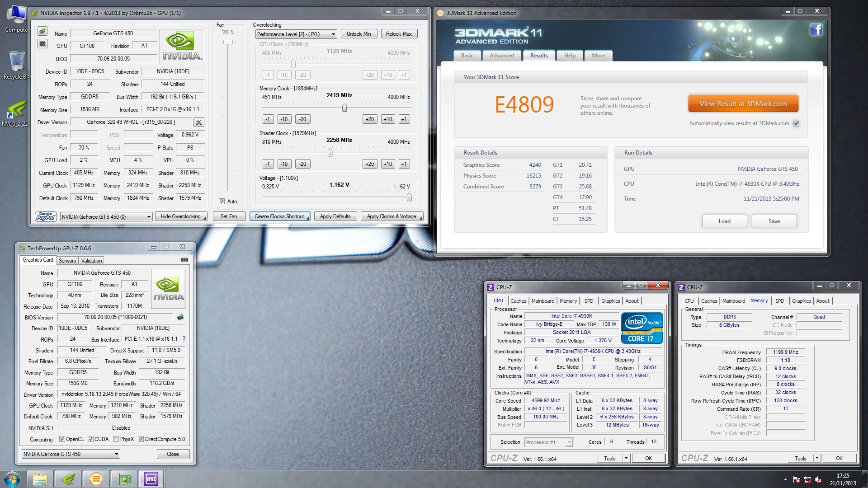Click the BIOS save chip icon in GPU-Z

tap(180, 317)
